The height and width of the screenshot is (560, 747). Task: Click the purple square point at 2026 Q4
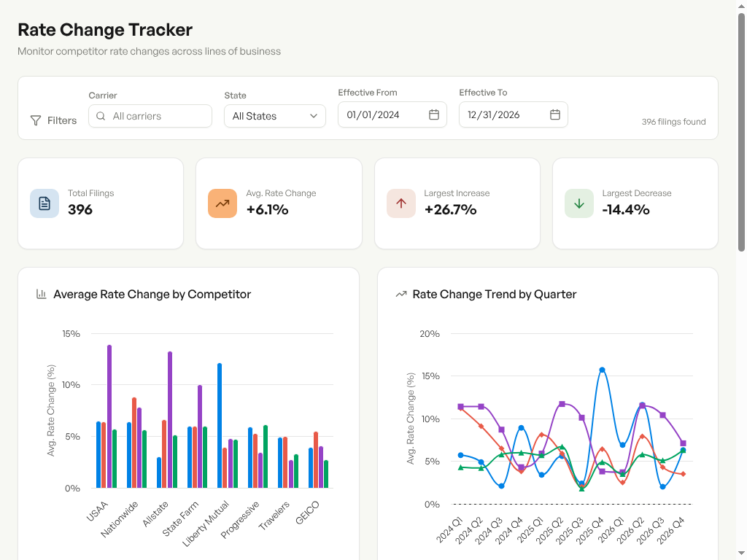coord(683,443)
